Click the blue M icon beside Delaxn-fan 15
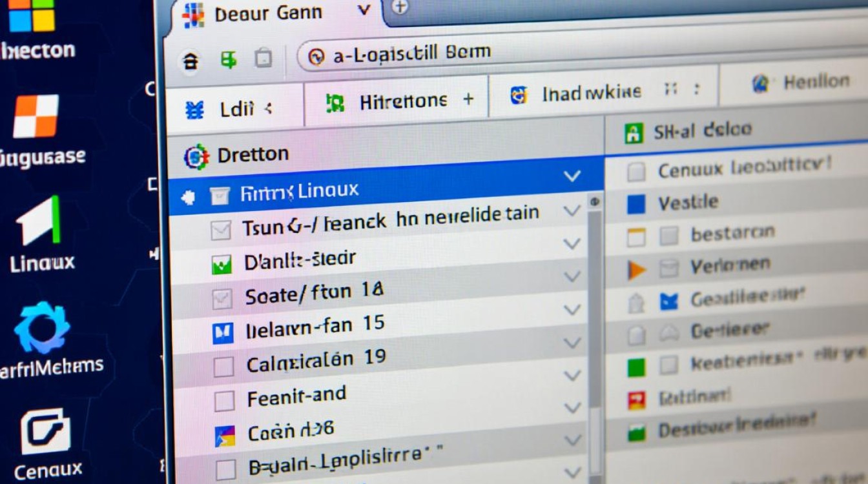This screenshot has width=868, height=484. tap(222, 332)
